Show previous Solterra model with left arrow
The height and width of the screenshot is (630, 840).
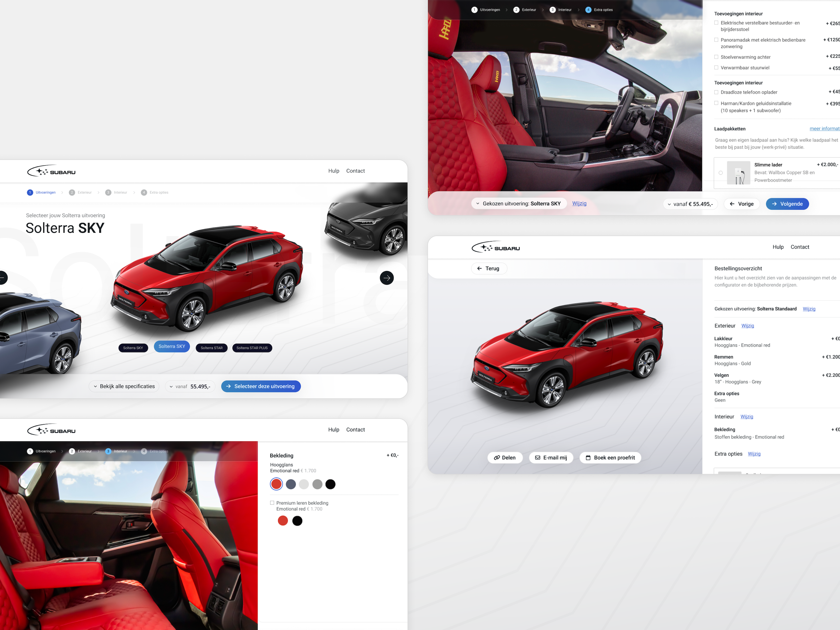3,278
